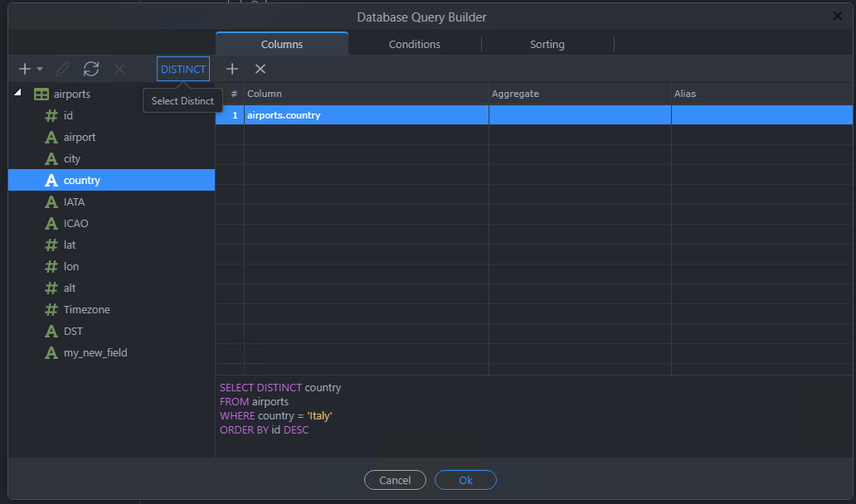Viewport: 856px width, 504px height.
Task: Switch to the Conditions tab
Action: click(415, 44)
